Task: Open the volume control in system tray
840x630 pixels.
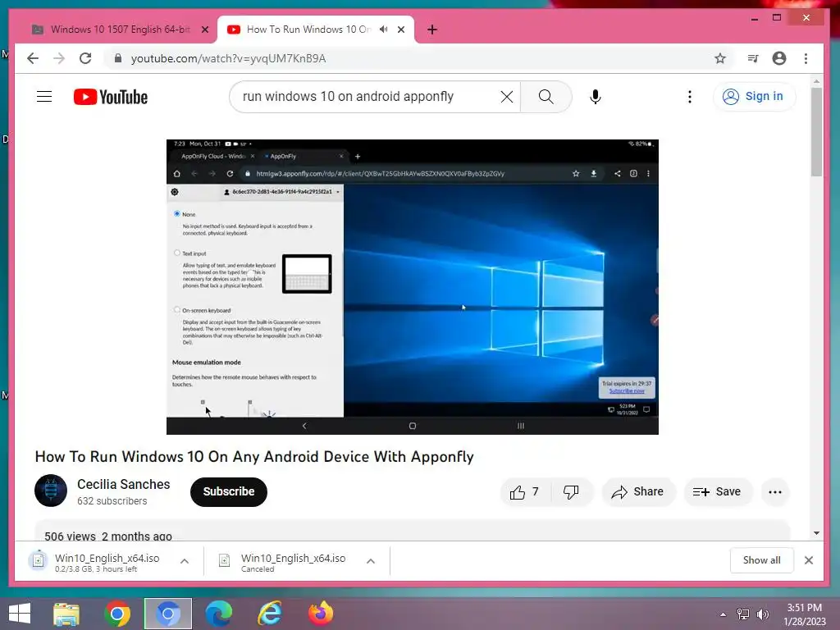Action: tap(762, 614)
